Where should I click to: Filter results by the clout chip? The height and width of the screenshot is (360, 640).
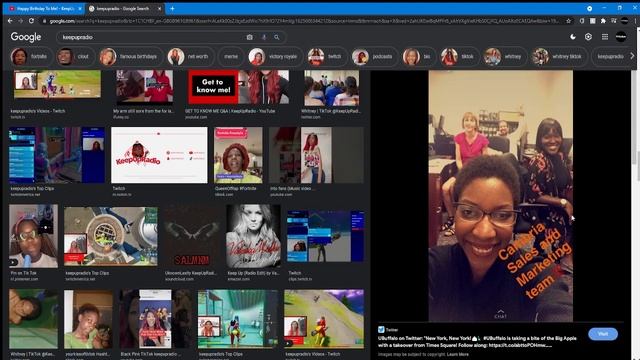tap(76, 56)
